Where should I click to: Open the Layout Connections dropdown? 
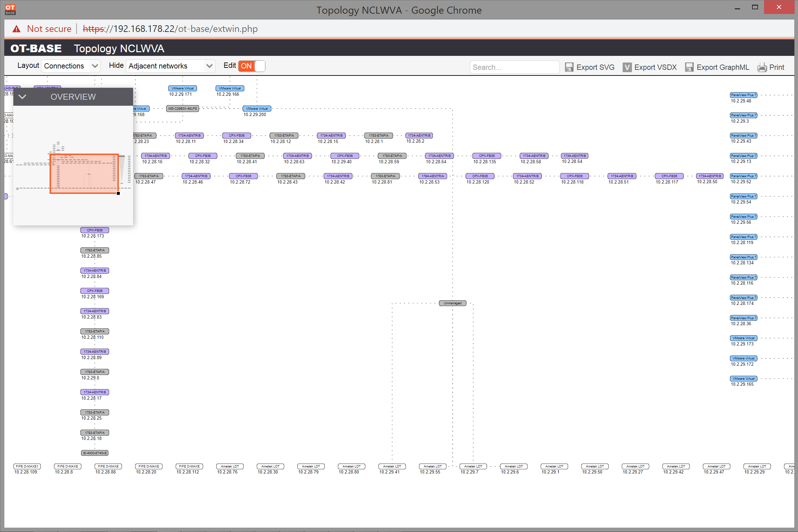coord(71,66)
